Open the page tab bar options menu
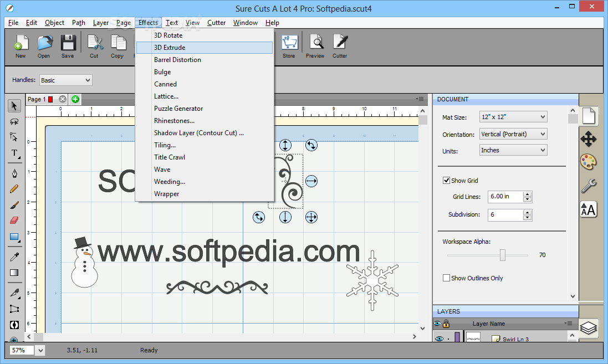The width and height of the screenshot is (608, 364). point(420,99)
